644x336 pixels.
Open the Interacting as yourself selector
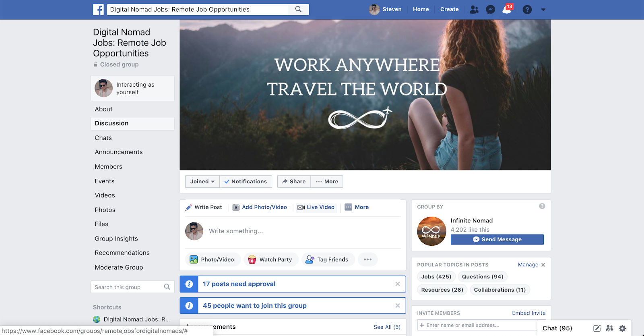(132, 88)
